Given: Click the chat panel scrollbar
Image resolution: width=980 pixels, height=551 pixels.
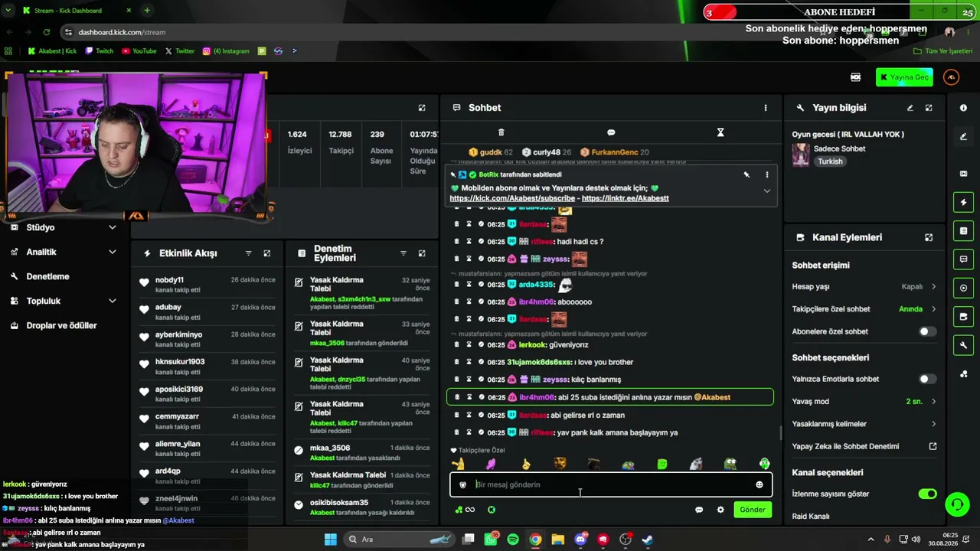Looking at the screenshot, I should (780, 433).
